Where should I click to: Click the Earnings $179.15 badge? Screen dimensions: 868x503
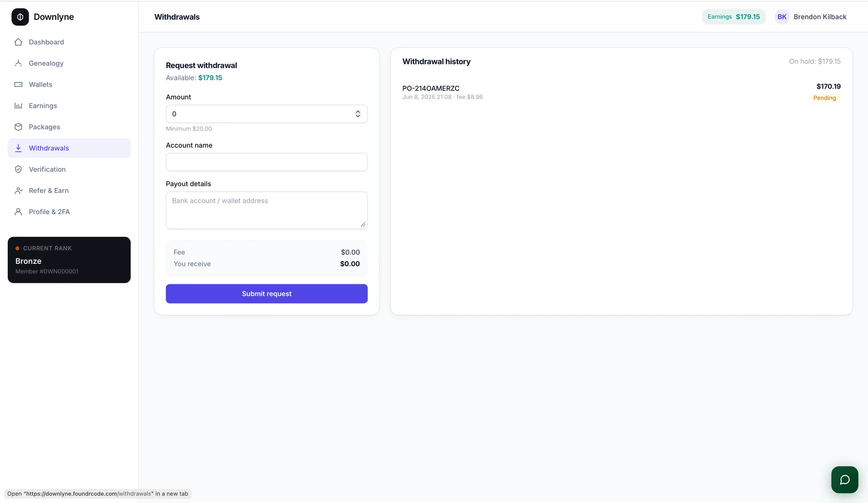coord(733,17)
